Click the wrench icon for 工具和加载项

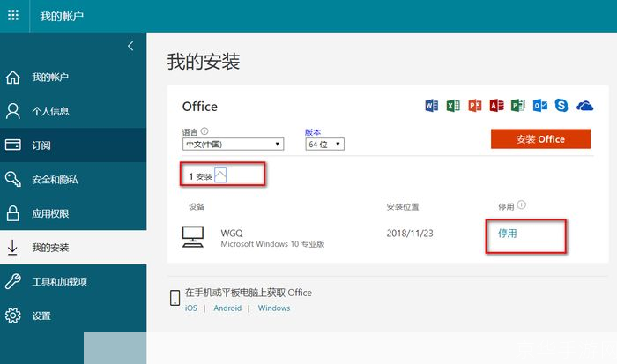(12, 281)
